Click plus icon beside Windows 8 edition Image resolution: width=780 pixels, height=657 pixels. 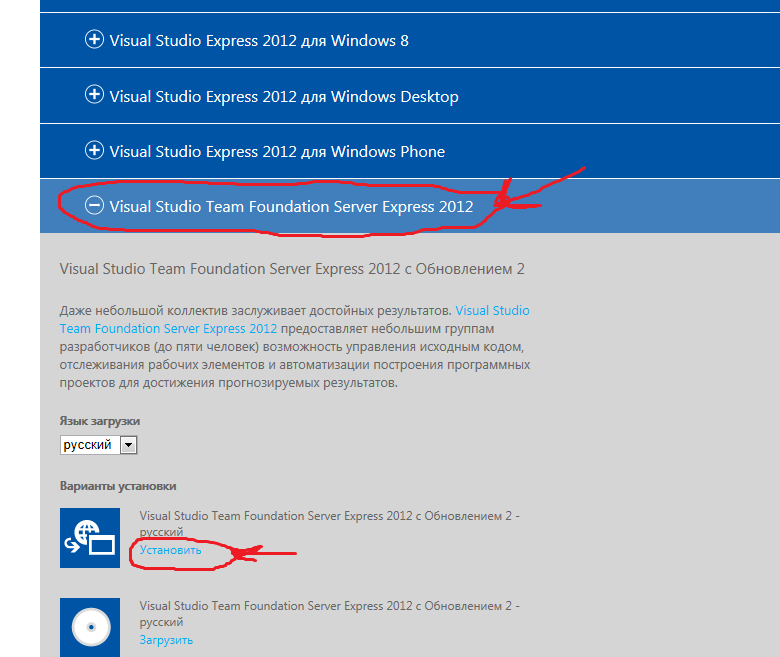coord(94,39)
